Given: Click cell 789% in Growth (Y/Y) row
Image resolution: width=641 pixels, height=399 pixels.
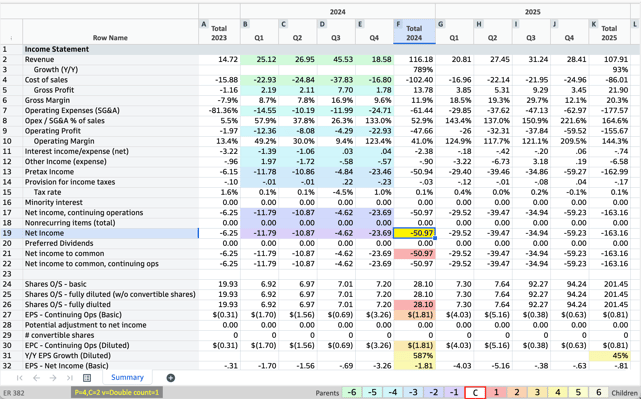Looking at the screenshot, I should click(414, 69).
